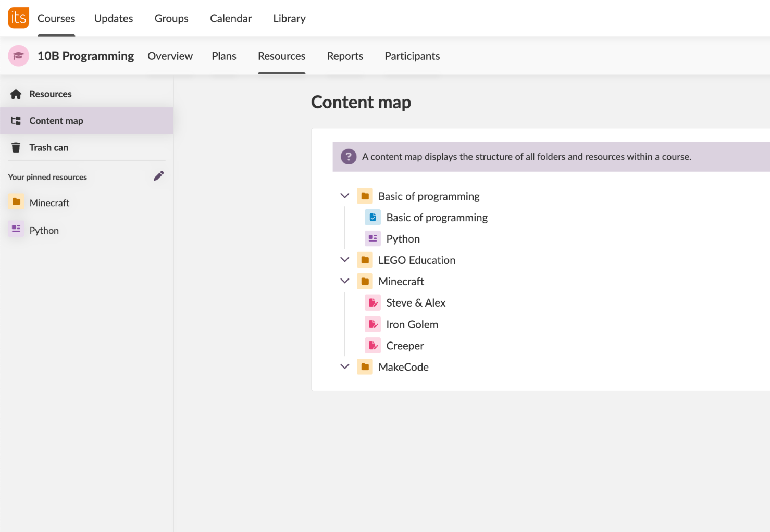Open the Participants course tab

click(x=412, y=56)
